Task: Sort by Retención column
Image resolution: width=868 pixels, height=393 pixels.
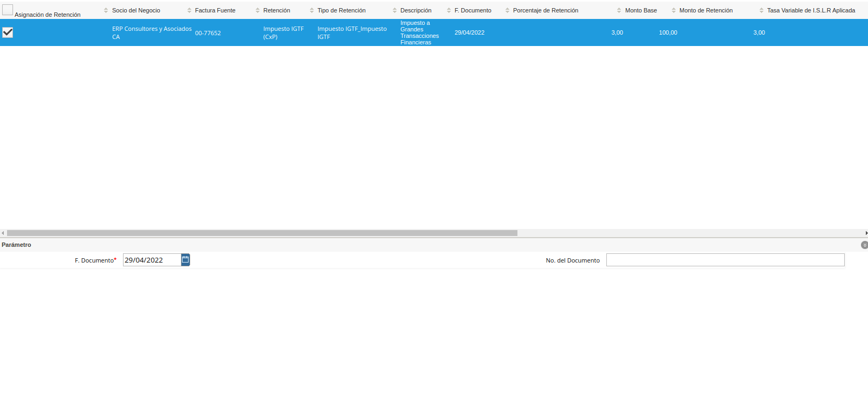Action: click(x=276, y=10)
